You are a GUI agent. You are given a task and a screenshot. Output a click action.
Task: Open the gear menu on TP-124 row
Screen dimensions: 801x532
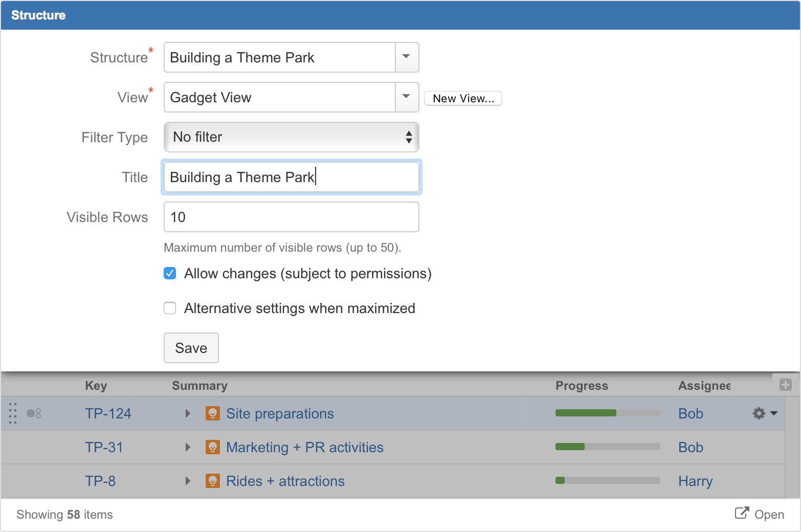click(x=764, y=413)
